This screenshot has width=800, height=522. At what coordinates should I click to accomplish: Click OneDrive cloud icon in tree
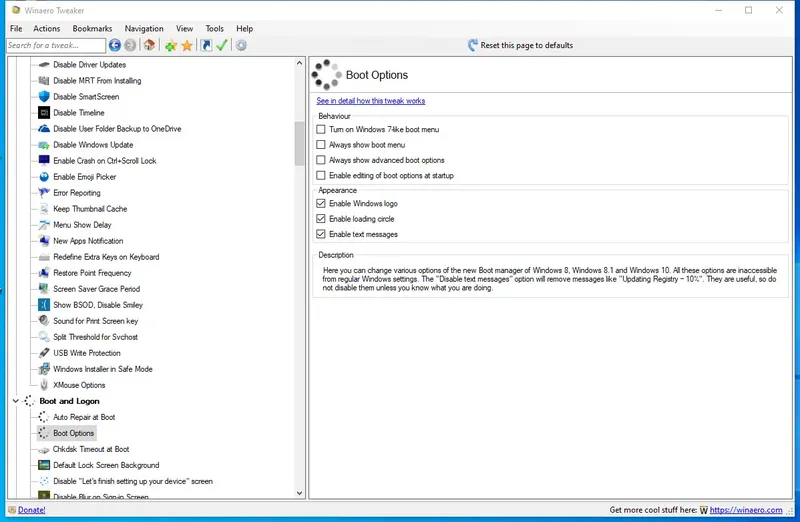[44, 129]
